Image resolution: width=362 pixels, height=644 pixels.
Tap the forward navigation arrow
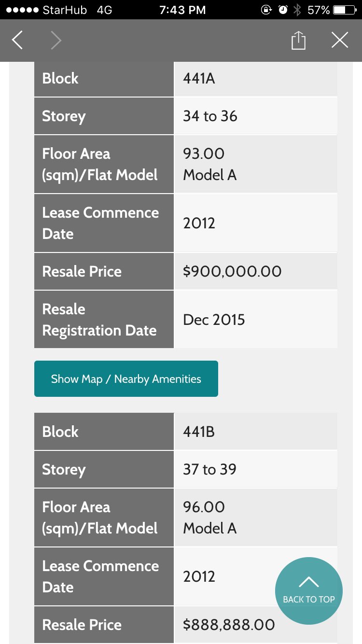click(56, 41)
